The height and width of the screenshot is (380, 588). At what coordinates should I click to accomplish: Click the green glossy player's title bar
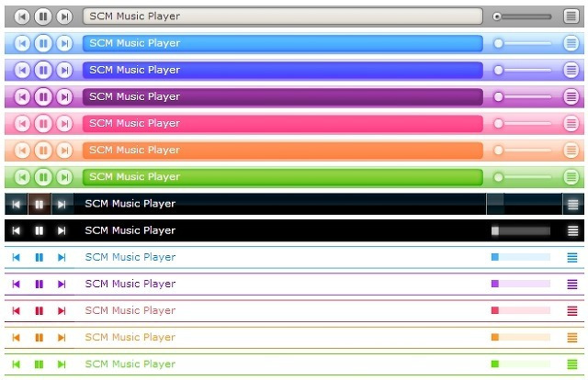pyautogui.click(x=283, y=177)
